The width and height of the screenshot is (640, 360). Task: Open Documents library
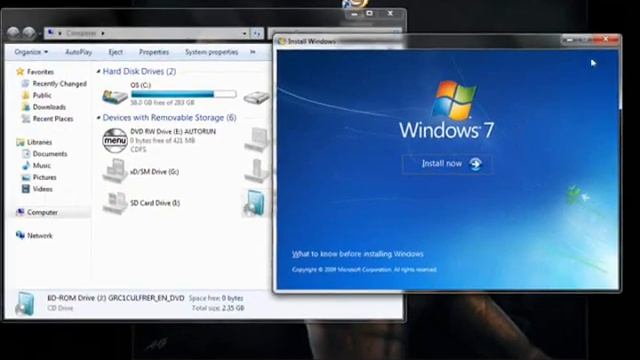[50, 154]
